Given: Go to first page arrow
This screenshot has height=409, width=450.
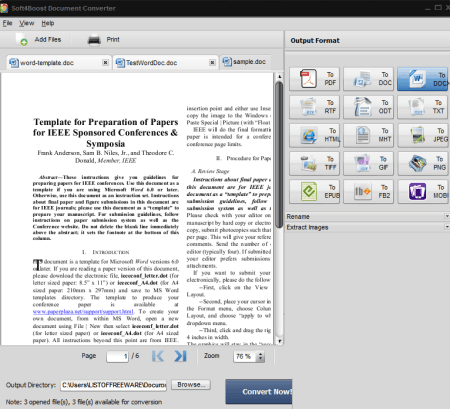Looking at the screenshot, I should tap(158, 356).
